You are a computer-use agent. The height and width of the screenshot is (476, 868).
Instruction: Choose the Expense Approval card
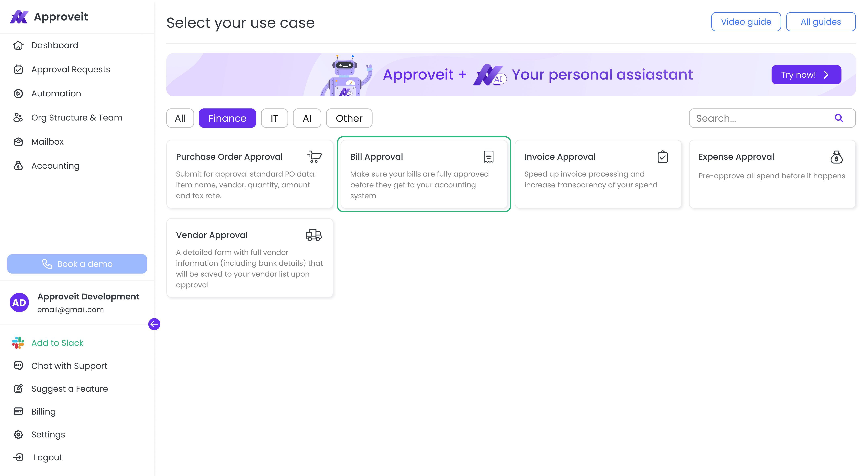click(772, 174)
